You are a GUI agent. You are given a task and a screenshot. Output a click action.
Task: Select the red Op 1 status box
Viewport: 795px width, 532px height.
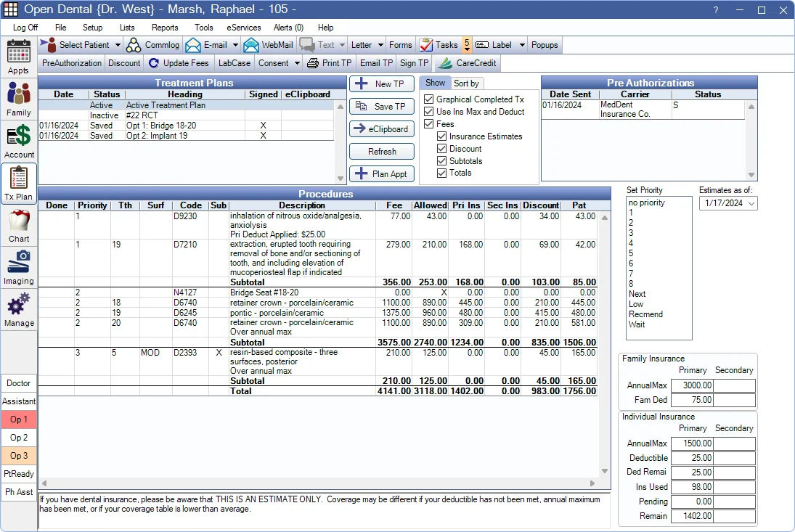coord(19,420)
